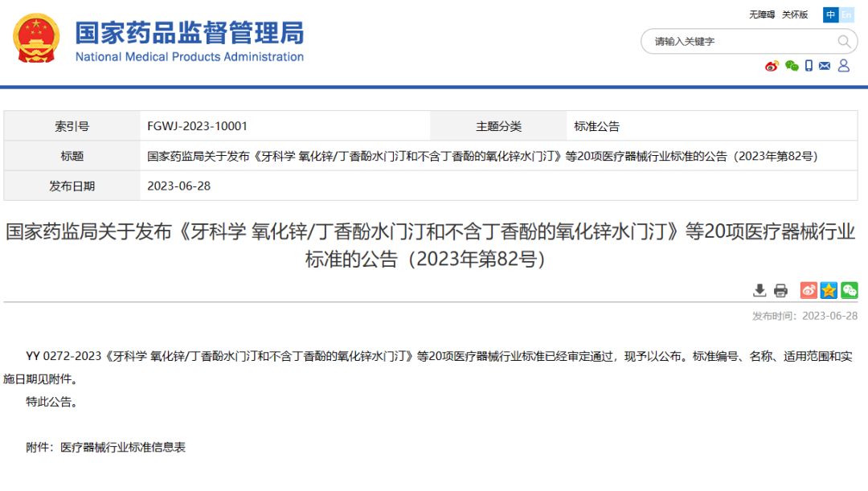This screenshot has height=491, width=868.
Task: Share article to Weibo
Action: (x=809, y=291)
